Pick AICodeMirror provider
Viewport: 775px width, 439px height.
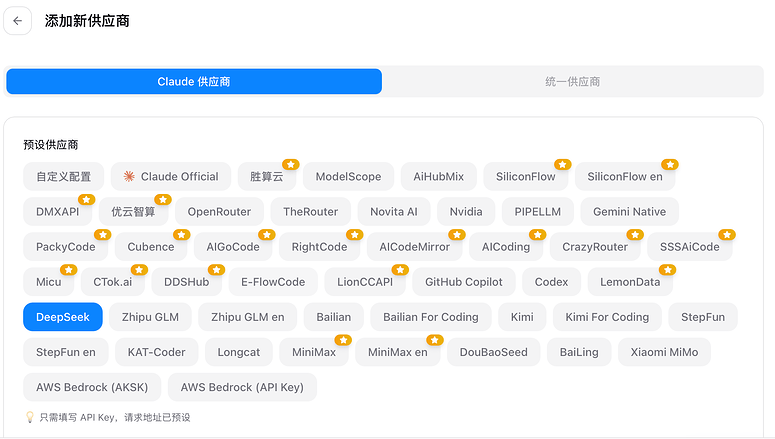pyautogui.click(x=415, y=247)
